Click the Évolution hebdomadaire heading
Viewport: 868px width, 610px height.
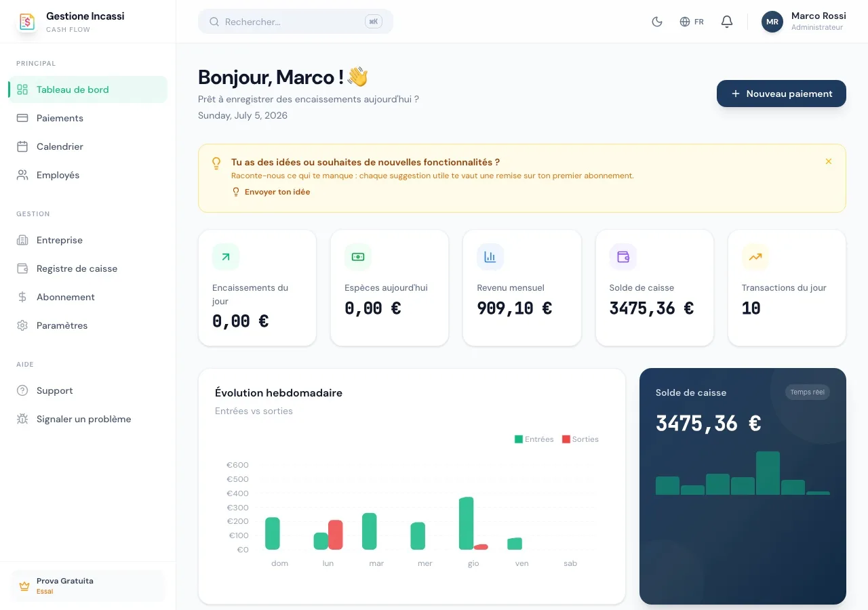(x=279, y=393)
